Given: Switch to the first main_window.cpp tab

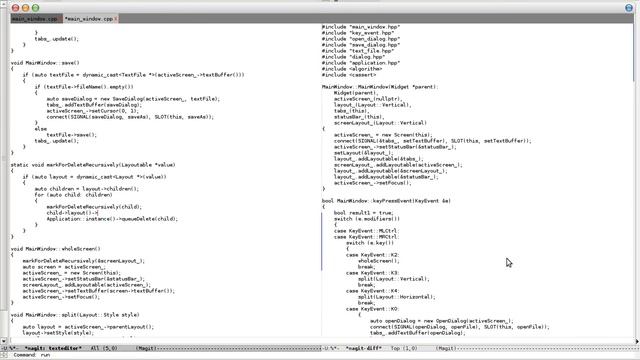Looking at the screenshot, I should click(36, 19).
